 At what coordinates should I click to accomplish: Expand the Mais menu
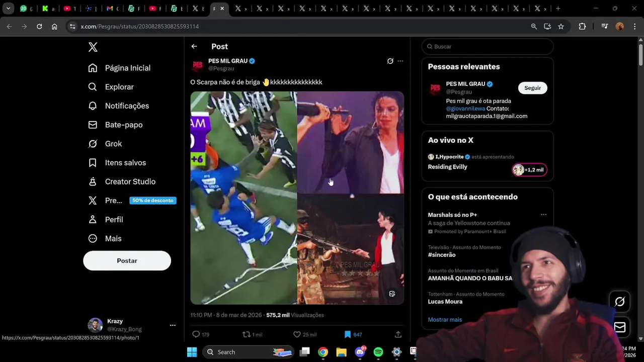tap(105, 238)
